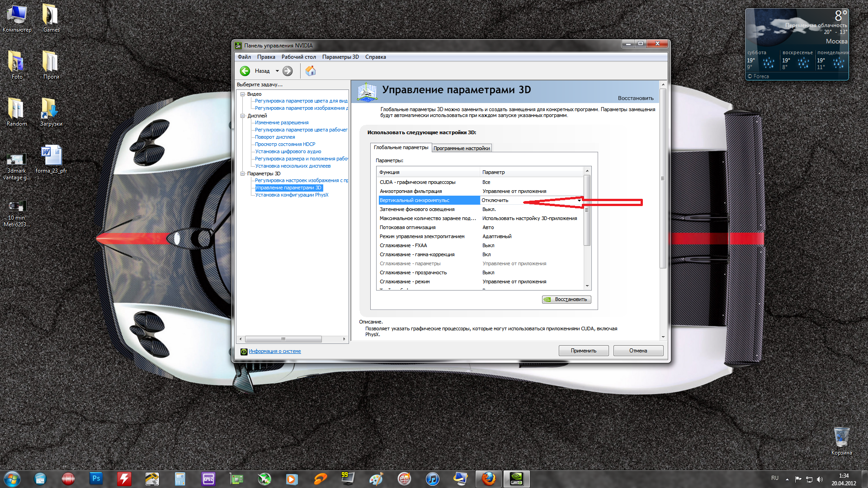868x488 pixels.
Task: Select Сглаживание - FXAA row
Action: point(481,245)
